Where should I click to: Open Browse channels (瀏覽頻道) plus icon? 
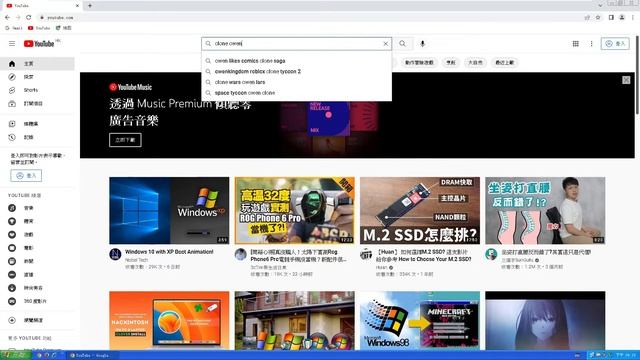[x=12, y=320]
